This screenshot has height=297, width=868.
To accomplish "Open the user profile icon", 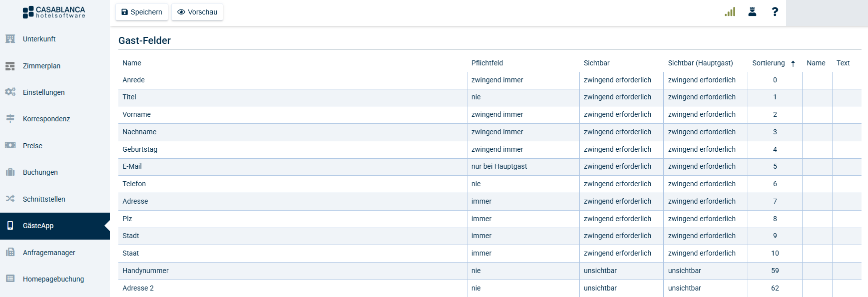I will pyautogui.click(x=752, y=12).
